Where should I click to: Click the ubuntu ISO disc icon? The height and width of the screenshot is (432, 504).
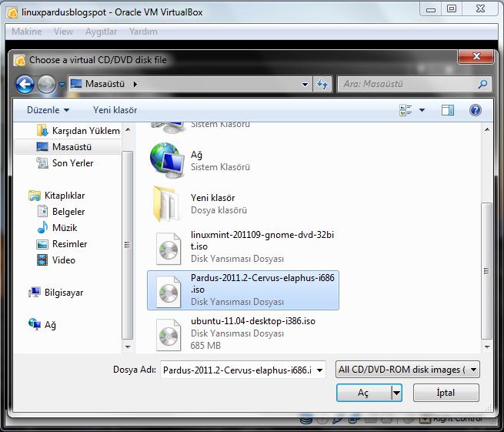169,335
